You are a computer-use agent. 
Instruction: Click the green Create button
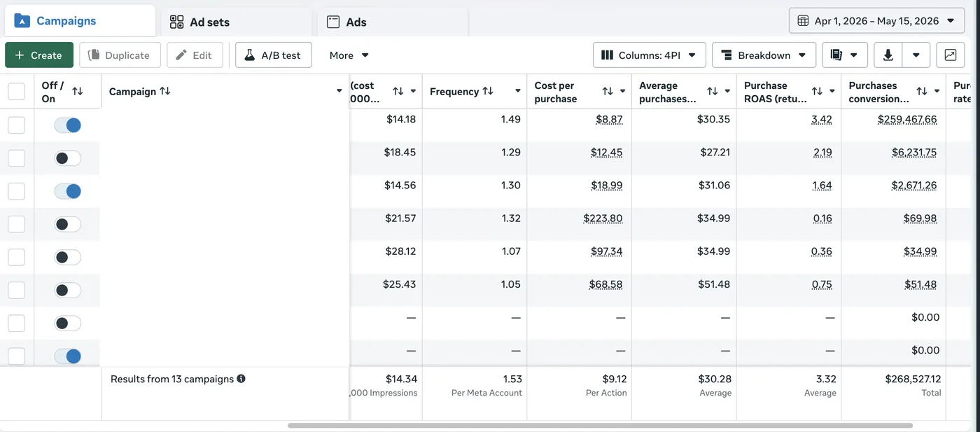[38, 55]
